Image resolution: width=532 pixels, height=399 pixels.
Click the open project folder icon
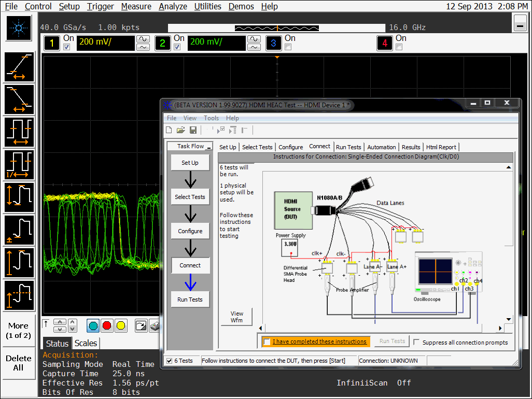[181, 130]
